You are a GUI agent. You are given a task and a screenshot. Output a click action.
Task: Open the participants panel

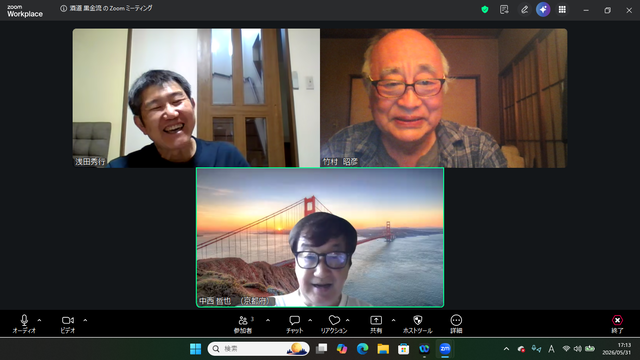tap(243, 324)
